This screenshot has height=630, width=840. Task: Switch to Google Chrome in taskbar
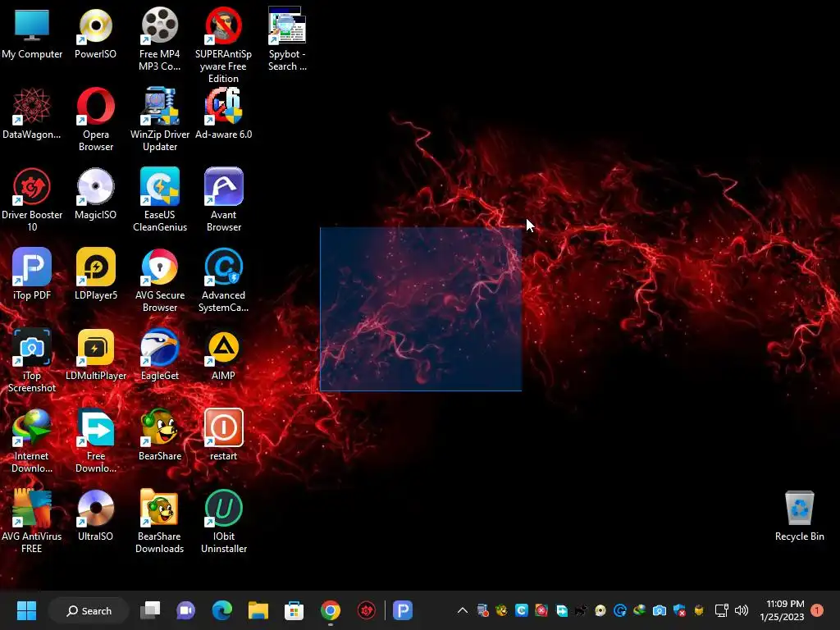click(331, 610)
